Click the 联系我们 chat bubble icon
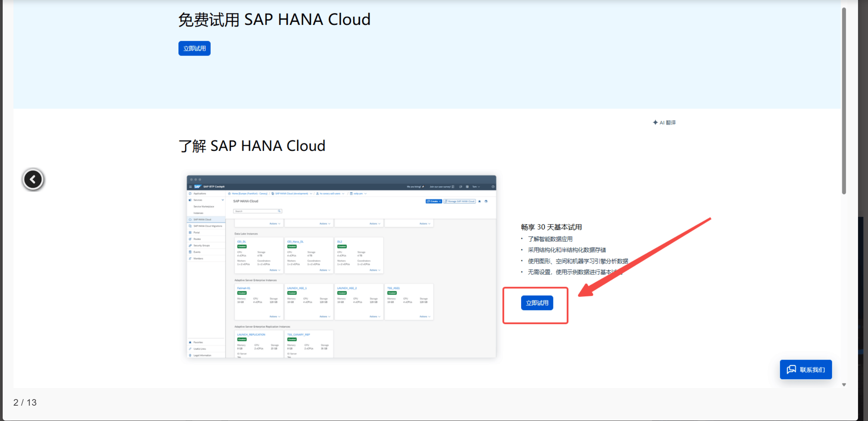The width and height of the screenshot is (868, 421). 791,370
